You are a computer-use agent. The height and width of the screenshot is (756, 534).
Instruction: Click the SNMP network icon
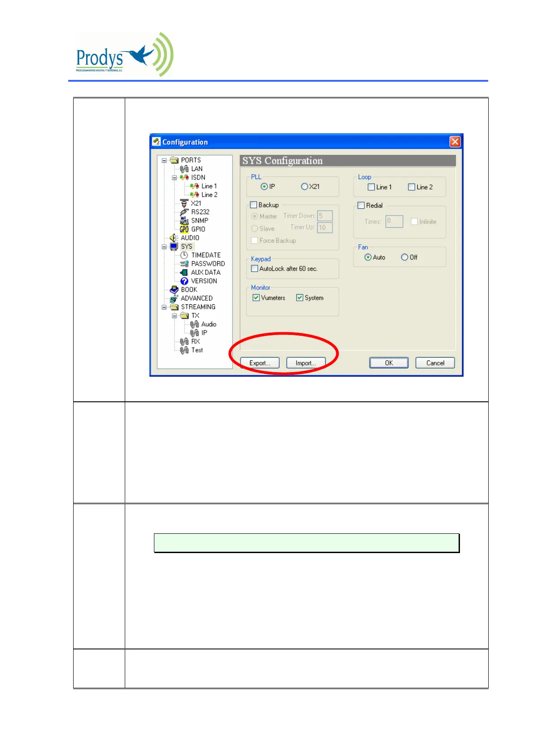click(184, 220)
